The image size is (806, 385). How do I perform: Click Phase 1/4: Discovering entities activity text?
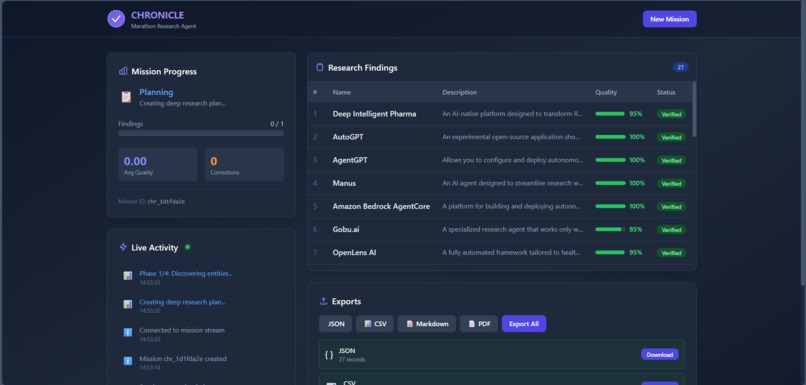[x=186, y=273]
